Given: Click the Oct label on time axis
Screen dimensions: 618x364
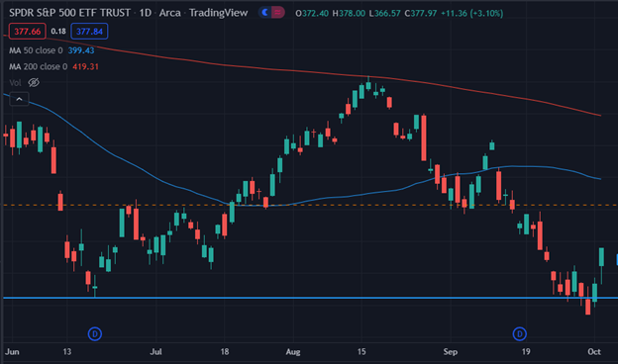Looking at the screenshot, I should pos(594,352).
